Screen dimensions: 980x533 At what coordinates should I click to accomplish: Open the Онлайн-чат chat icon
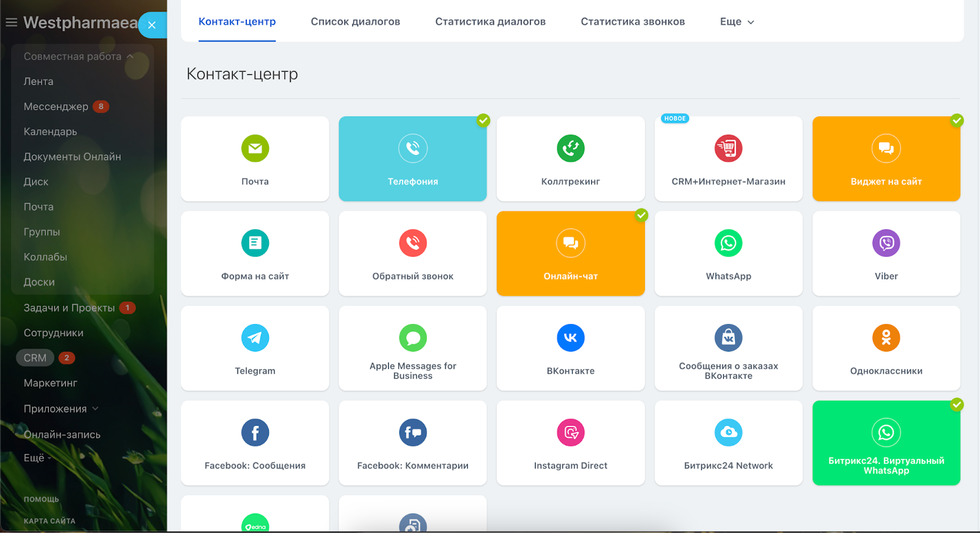click(570, 243)
